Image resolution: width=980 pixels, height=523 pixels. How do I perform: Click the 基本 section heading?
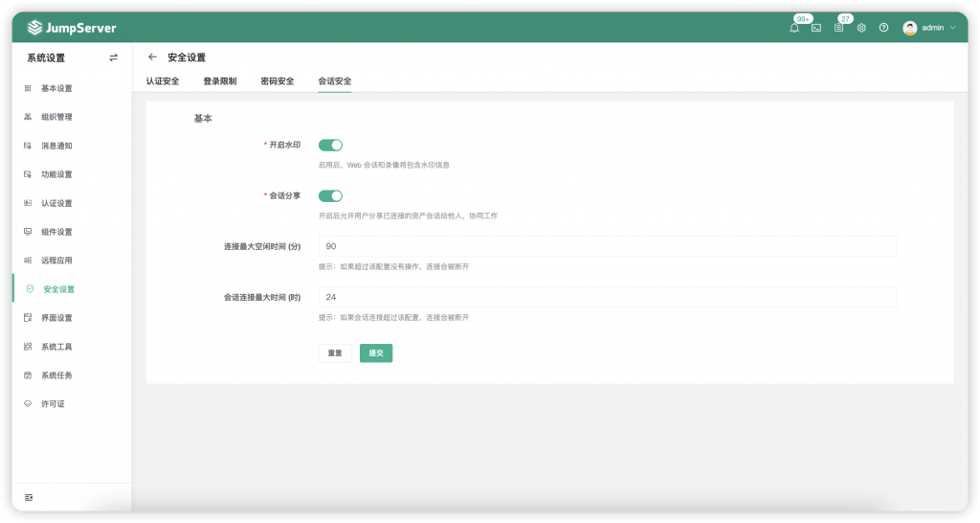203,118
